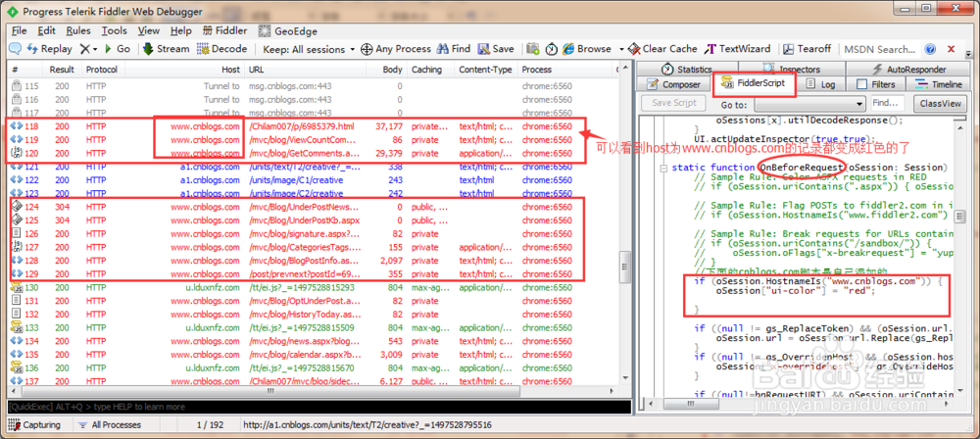This screenshot has width=980, height=439.
Task: Switch to the Timeline tab
Action: [x=939, y=84]
